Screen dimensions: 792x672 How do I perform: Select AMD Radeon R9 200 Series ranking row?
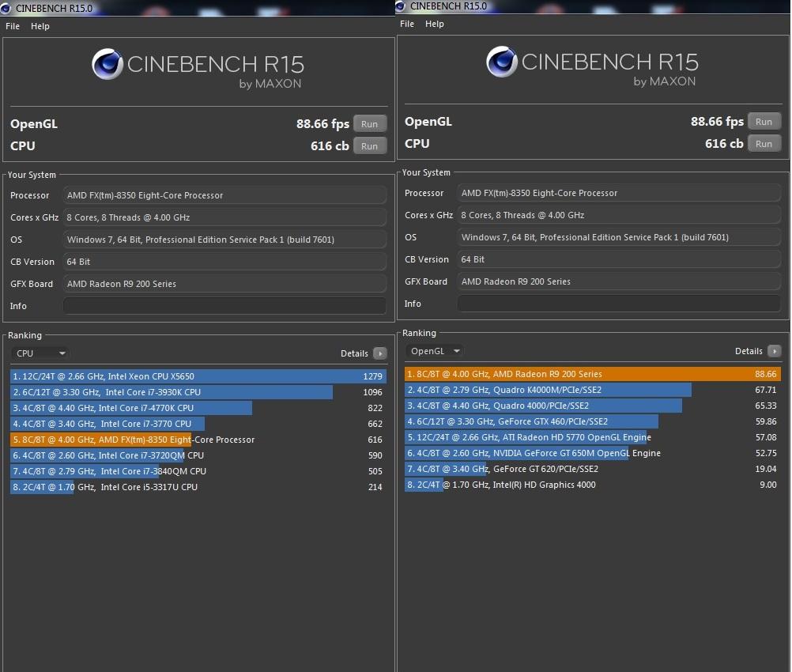pyautogui.click(x=593, y=374)
